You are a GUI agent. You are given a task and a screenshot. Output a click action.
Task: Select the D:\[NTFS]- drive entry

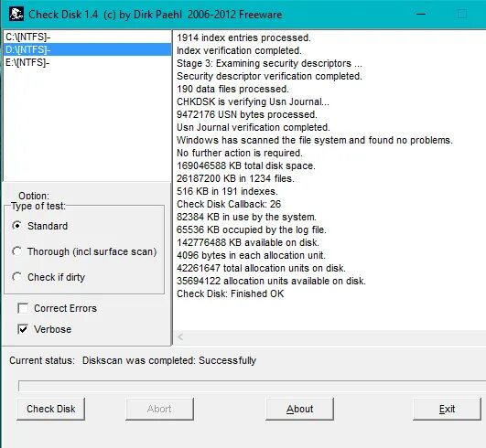(x=87, y=49)
